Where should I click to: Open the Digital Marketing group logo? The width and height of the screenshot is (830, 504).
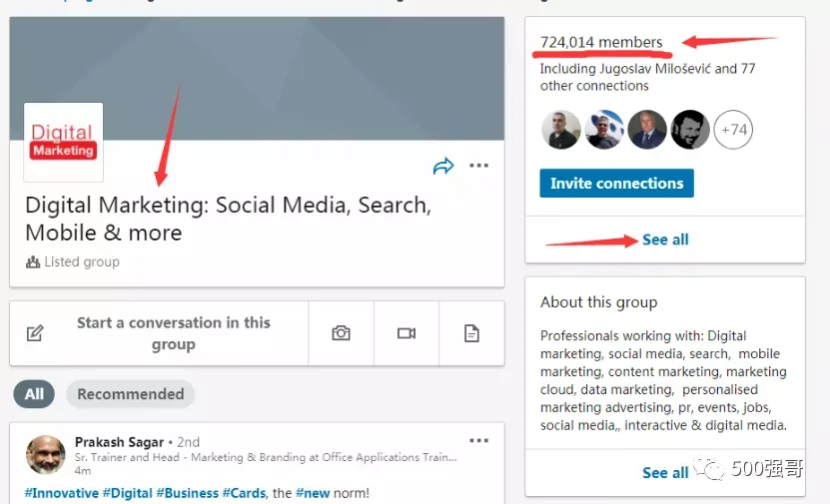[x=64, y=143]
